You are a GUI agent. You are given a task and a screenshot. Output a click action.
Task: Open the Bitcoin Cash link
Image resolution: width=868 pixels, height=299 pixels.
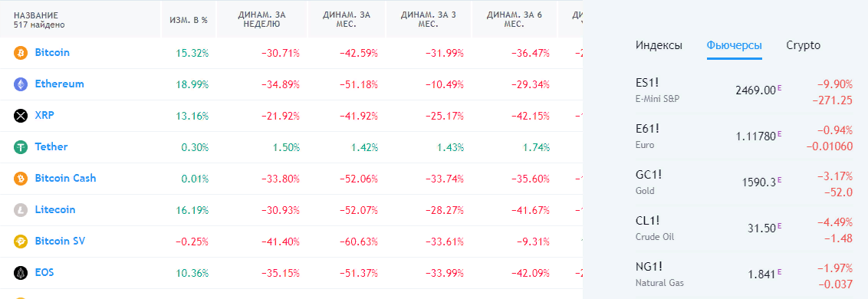[65, 179]
